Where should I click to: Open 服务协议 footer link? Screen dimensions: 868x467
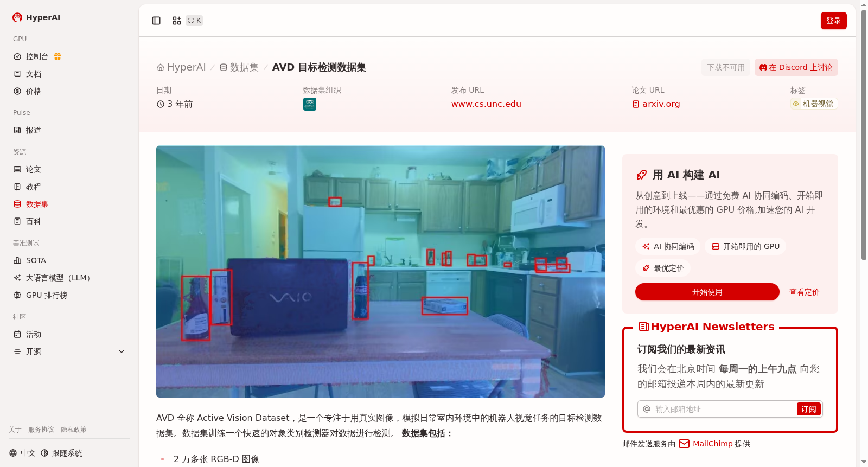tap(41, 430)
